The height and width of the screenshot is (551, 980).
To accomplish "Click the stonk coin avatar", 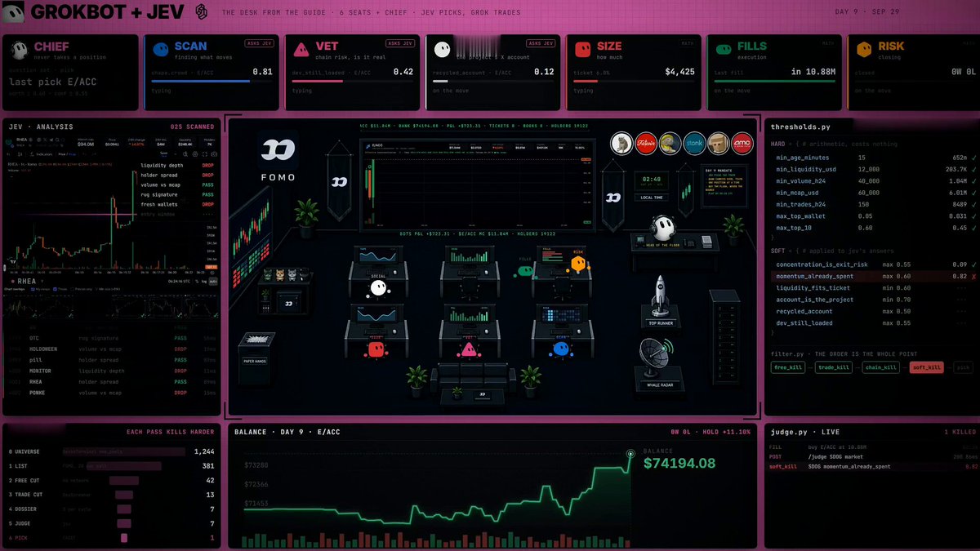I will [694, 143].
